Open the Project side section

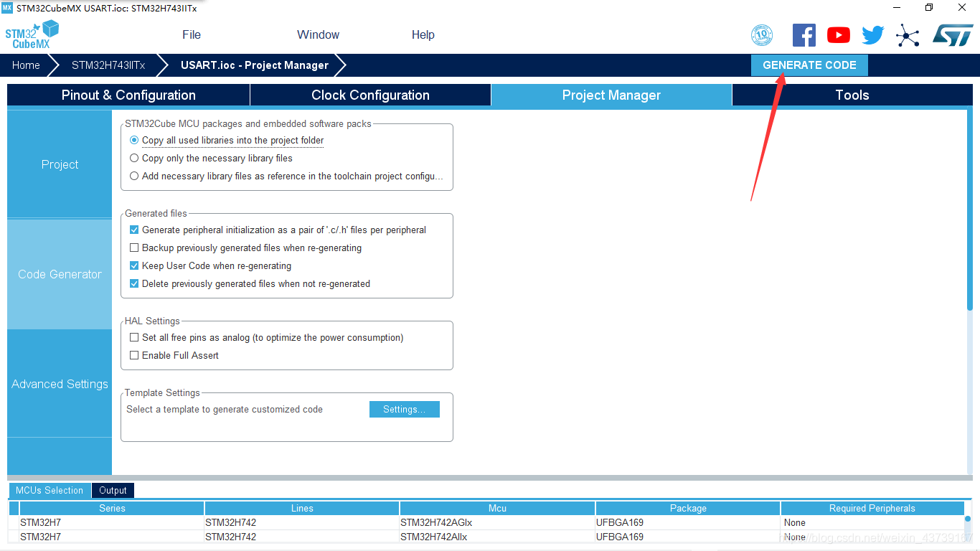60,164
